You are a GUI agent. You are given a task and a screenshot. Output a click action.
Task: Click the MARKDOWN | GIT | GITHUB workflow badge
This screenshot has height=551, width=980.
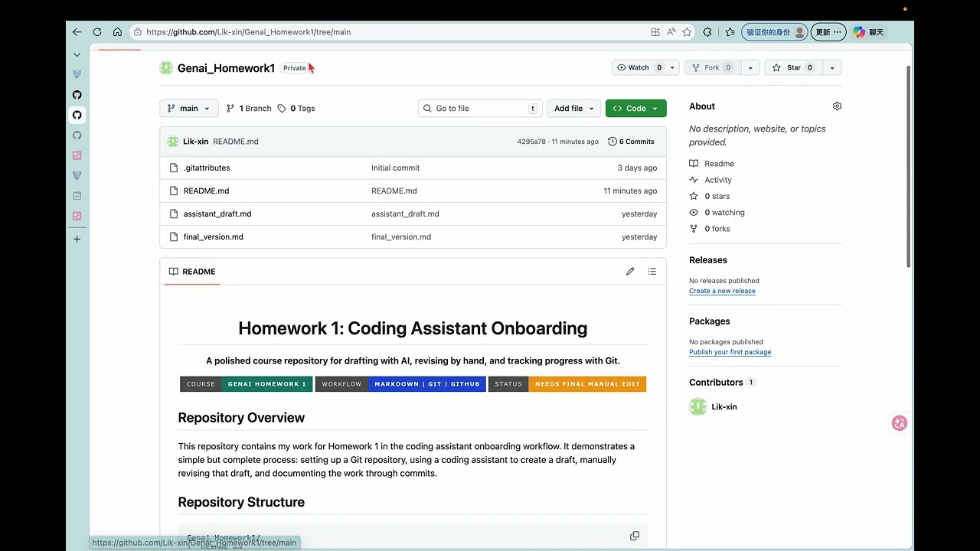click(400, 384)
